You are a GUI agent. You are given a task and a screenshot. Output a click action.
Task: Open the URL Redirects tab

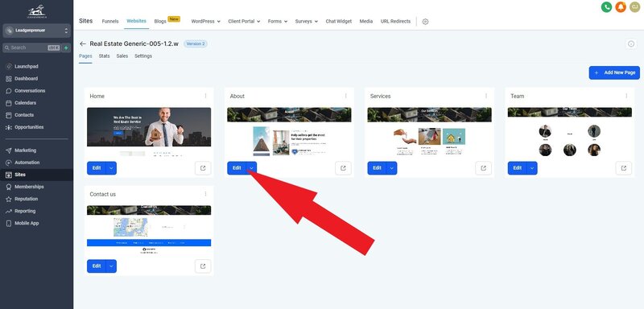(395, 22)
